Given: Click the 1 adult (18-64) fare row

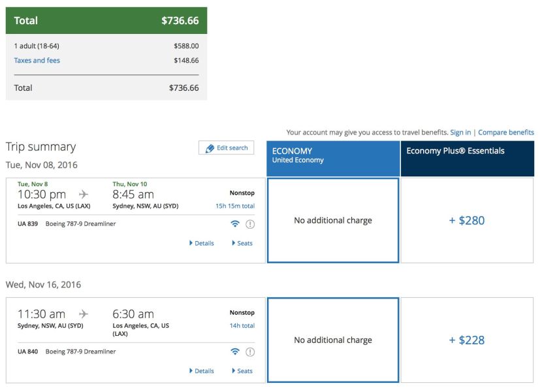Looking at the screenshot, I should pyautogui.click(x=106, y=46).
